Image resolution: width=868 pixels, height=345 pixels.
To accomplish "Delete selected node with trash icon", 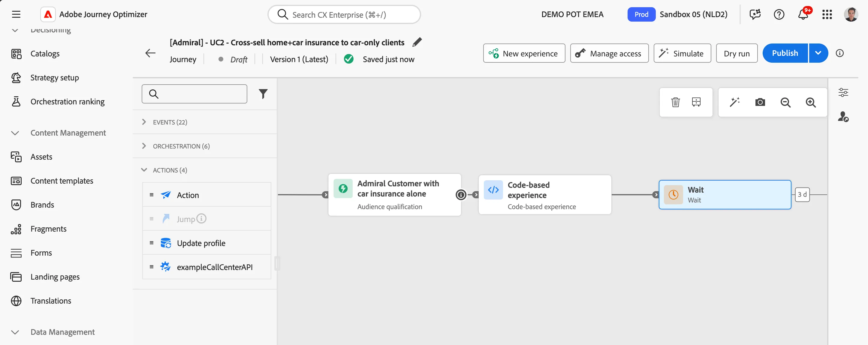I will (x=675, y=102).
